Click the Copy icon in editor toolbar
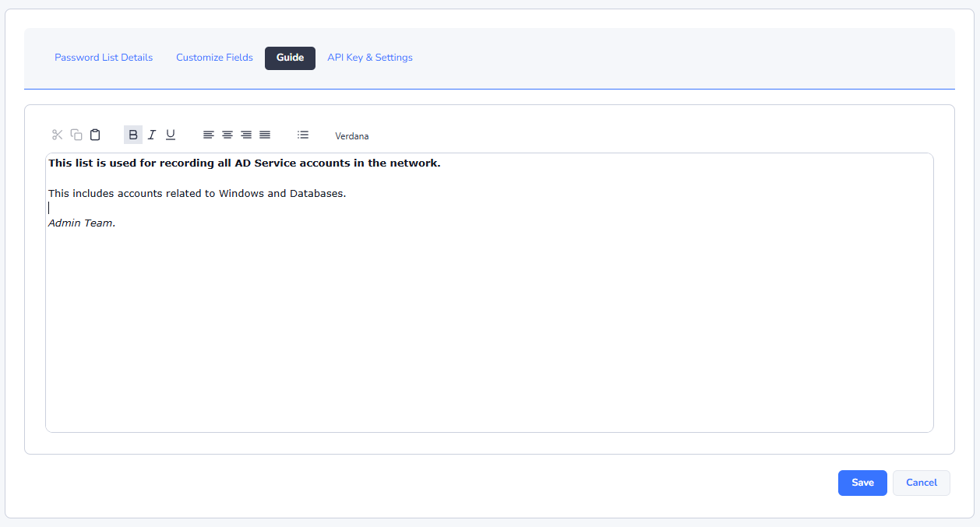980x527 pixels. click(76, 135)
